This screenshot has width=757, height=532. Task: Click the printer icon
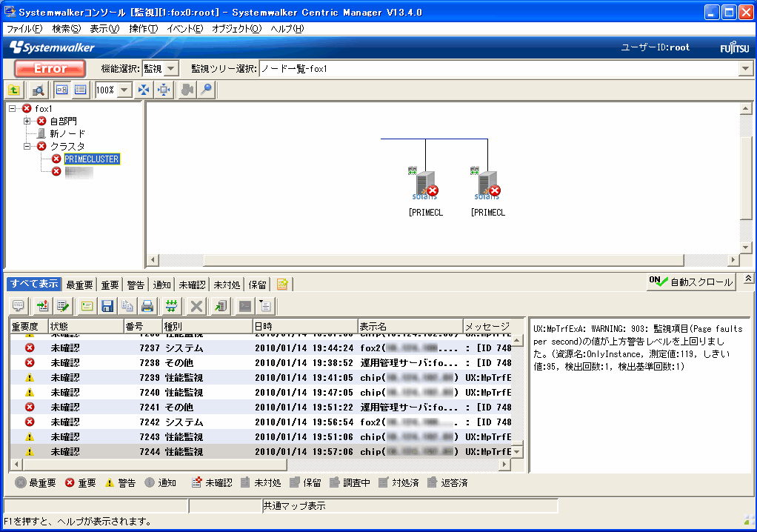147,306
